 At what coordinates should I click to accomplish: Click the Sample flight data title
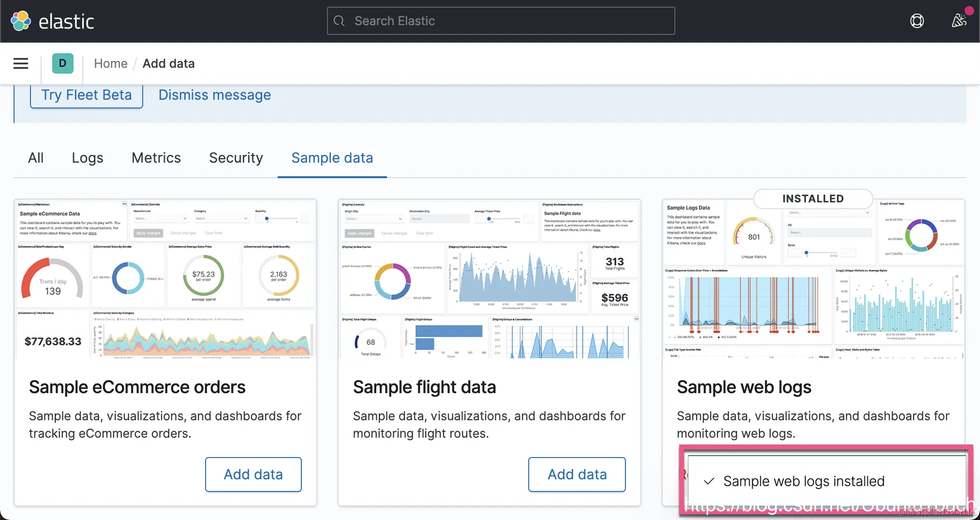425,387
